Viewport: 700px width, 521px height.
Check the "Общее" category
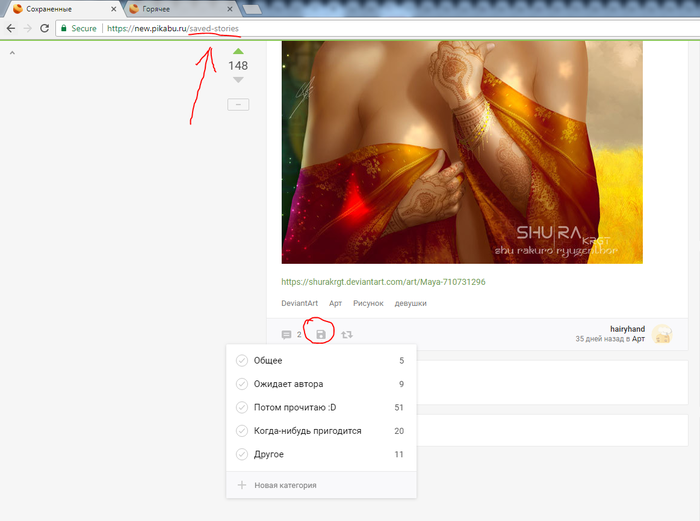(241, 361)
